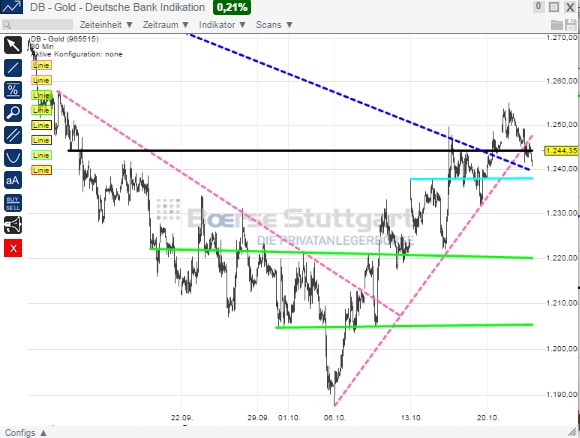Image resolution: width=580 pixels, height=438 pixels.
Task: Open the Zeiteinheit dropdown
Action: point(106,25)
